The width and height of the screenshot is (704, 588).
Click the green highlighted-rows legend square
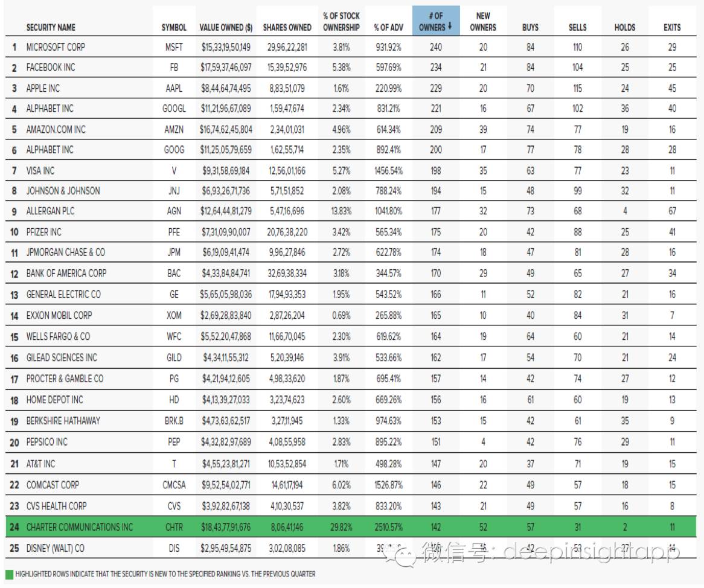pos(9,574)
